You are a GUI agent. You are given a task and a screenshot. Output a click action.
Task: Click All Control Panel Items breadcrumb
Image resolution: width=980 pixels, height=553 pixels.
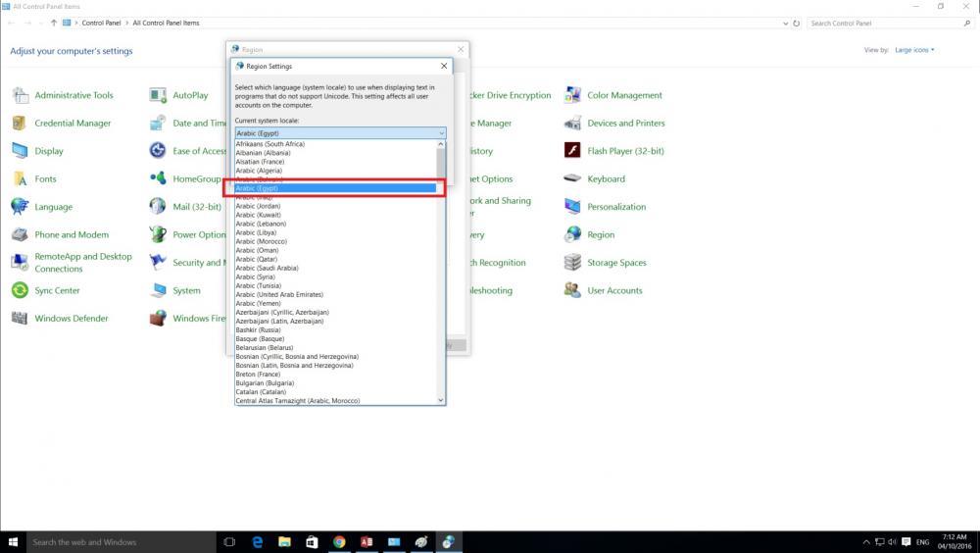coord(167,24)
